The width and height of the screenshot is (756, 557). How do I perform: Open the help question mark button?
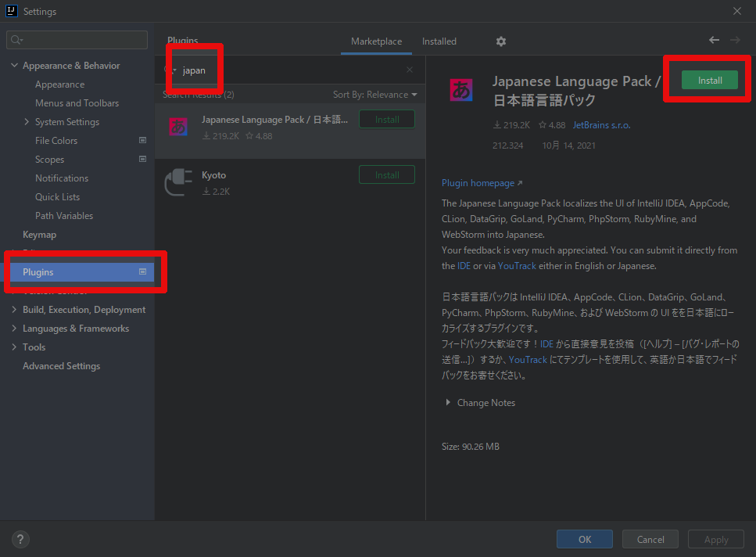(x=20, y=539)
